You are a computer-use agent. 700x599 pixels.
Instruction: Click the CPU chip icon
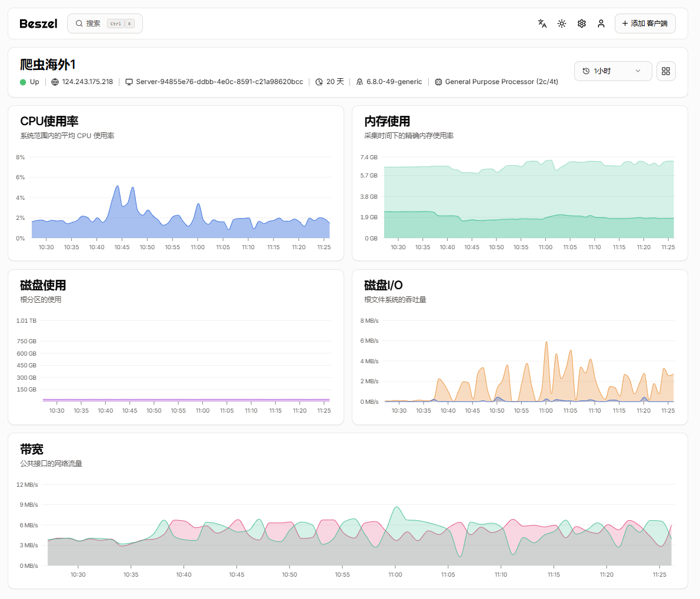coord(438,82)
